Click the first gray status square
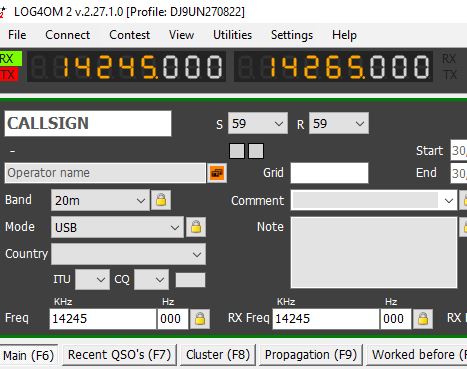The height and width of the screenshot is (369, 467). point(237,151)
